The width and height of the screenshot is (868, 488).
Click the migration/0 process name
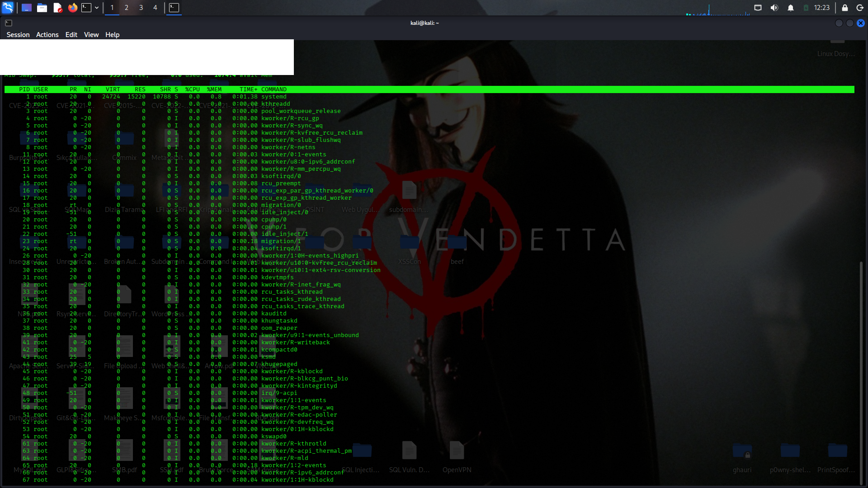(x=281, y=205)
